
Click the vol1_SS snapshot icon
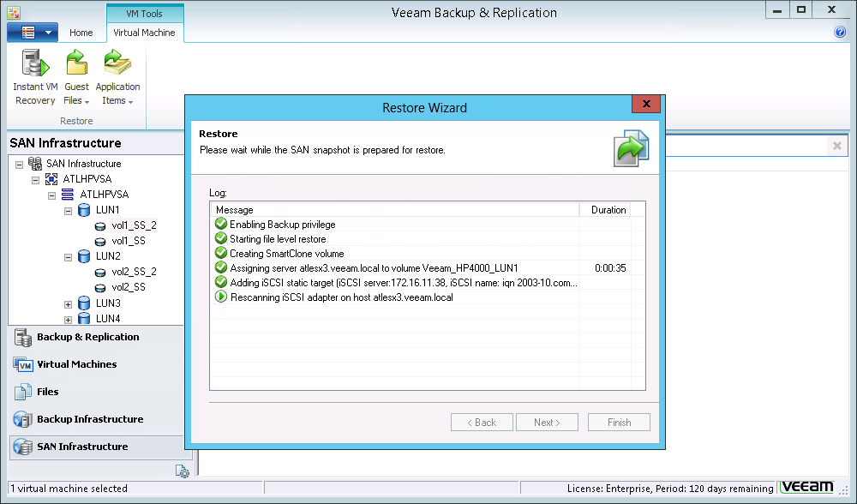pos(100,241)
